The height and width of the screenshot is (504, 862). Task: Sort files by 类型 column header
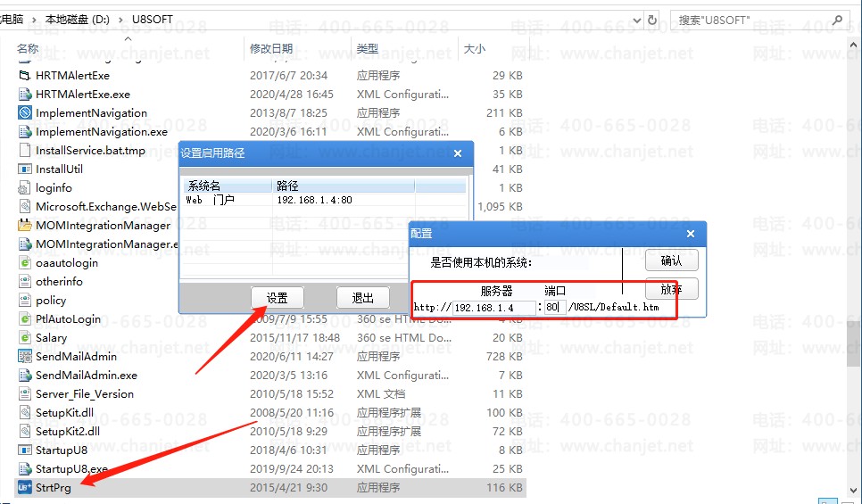pos(368,48)
